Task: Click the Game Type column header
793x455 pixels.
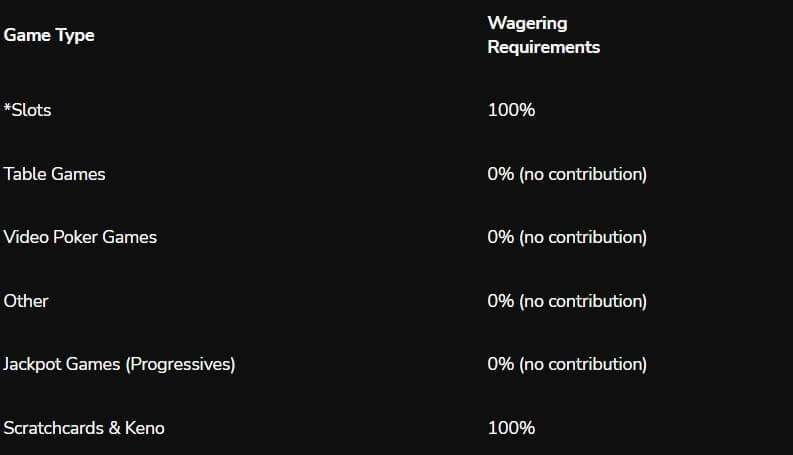Action: point(49,35)
